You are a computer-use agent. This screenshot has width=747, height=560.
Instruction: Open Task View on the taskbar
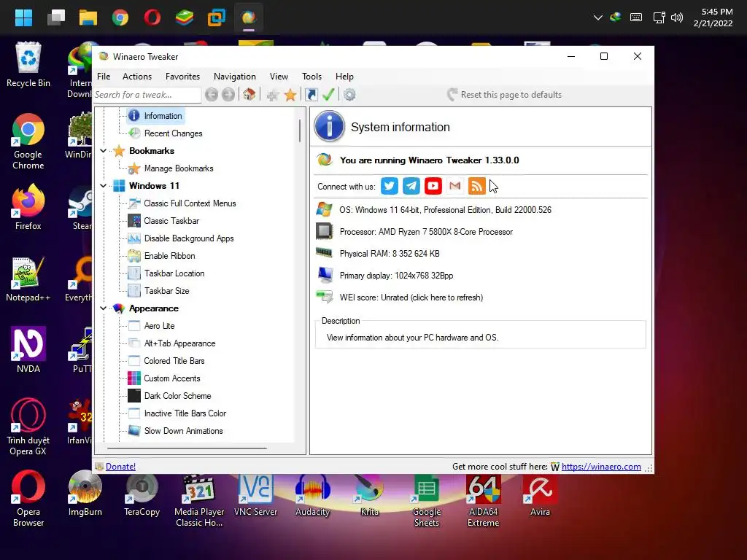coord(55,17)
